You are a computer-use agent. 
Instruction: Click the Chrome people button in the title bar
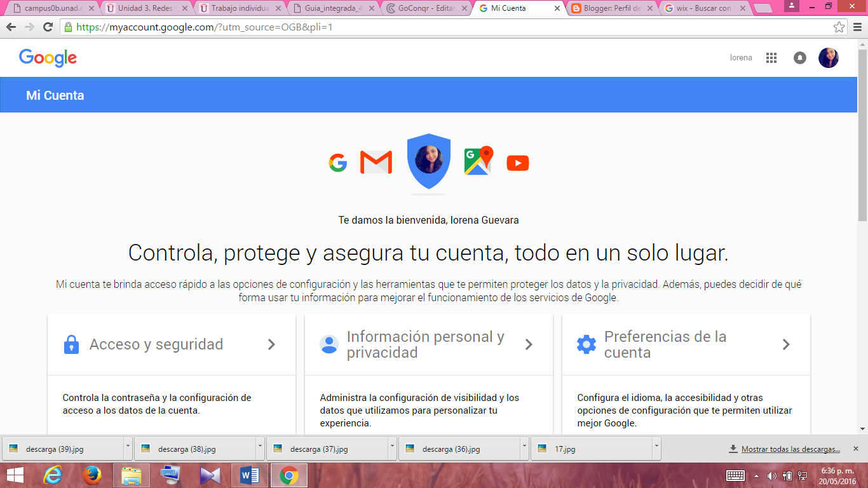[x=792, y=6]
